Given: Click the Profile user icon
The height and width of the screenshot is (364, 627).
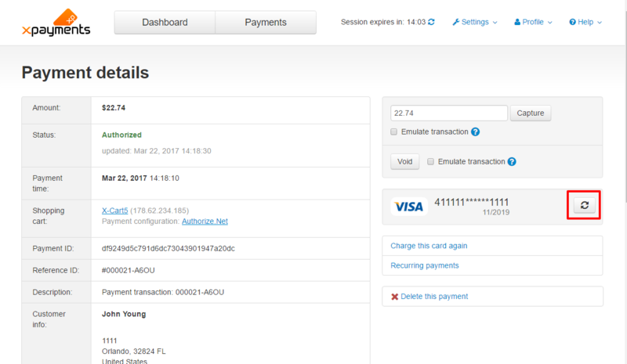Looking at the screenshot, I should [x=517, y=22].
